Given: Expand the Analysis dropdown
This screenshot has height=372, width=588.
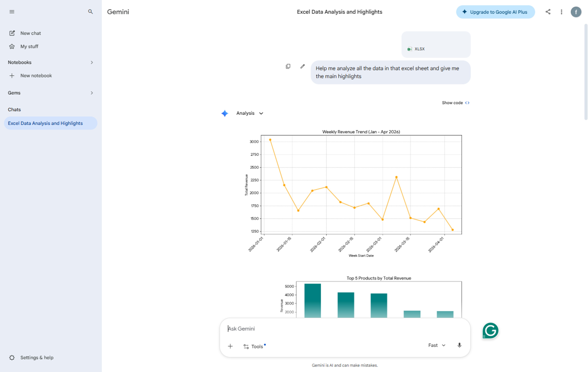Looking at the screenshot, I should (x=250, y=113).
